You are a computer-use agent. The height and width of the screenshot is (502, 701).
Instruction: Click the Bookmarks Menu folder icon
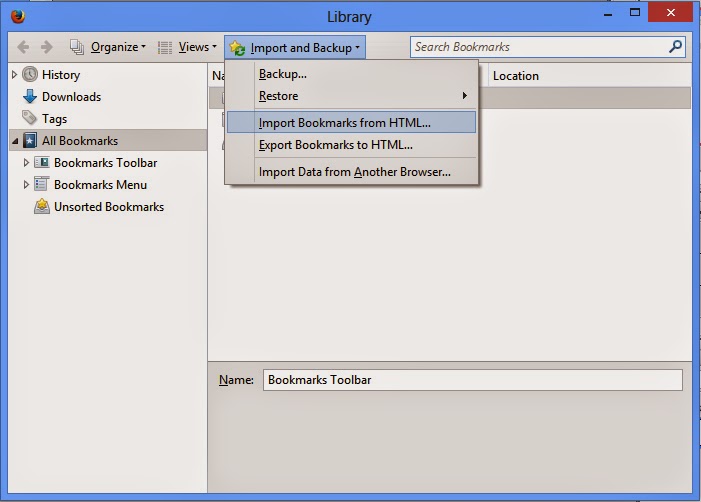click(x=42, y=184)
